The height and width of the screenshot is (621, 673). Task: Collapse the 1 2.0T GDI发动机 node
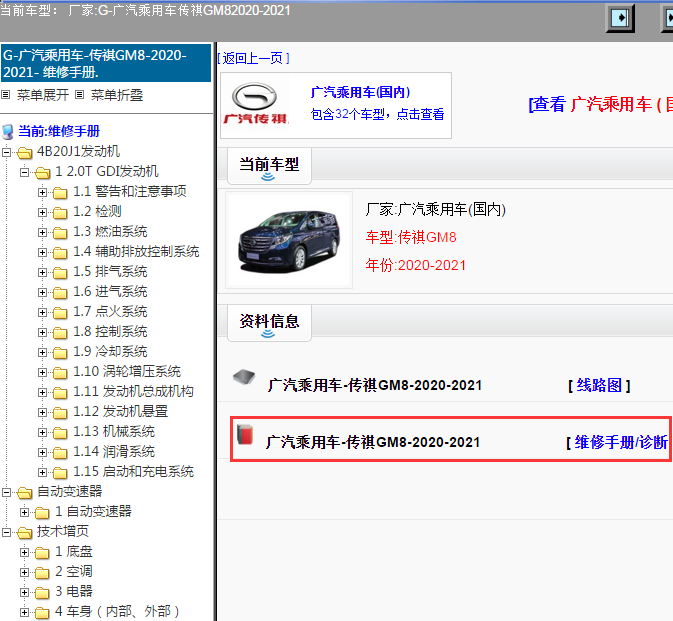(x=24, y=172)
